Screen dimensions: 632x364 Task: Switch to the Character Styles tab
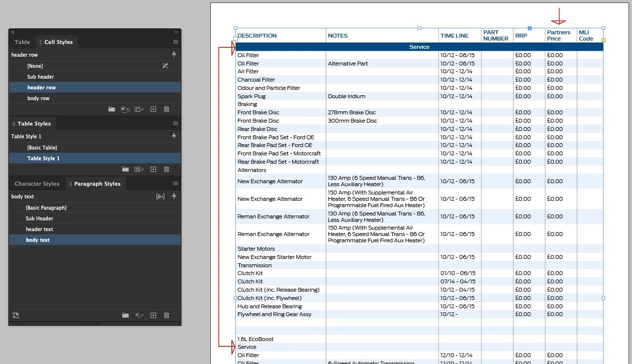point(37,184)
